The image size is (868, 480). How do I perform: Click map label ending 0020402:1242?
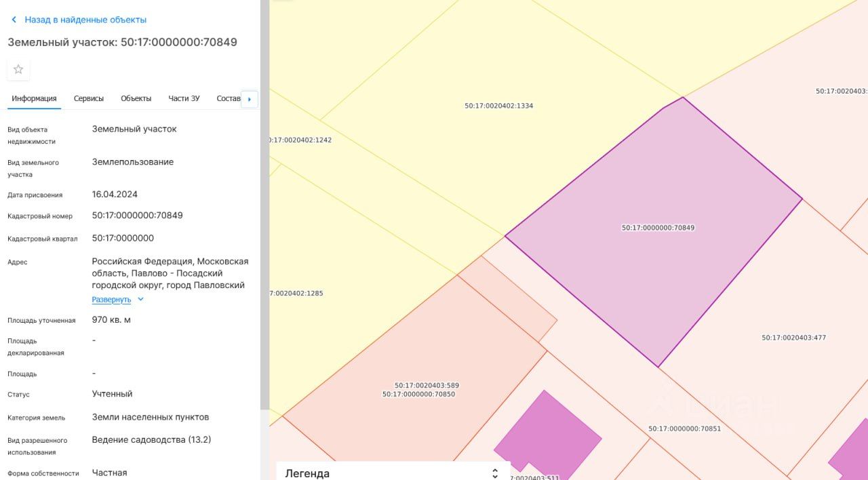(x=301, y=140)
